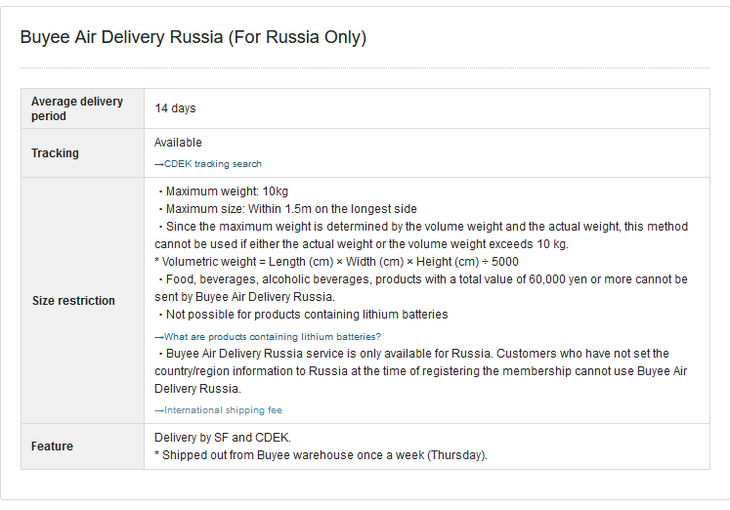Viewport: 730px width, 510px height.
Task: Click the arrow before 'International shipping fee'
Action: coord(159,410)
